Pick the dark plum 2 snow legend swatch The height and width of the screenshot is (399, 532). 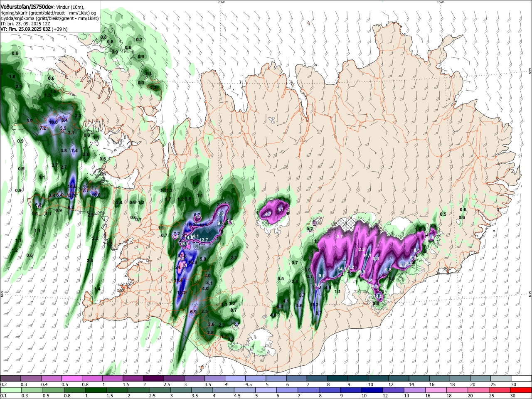[x=153, y=379]
